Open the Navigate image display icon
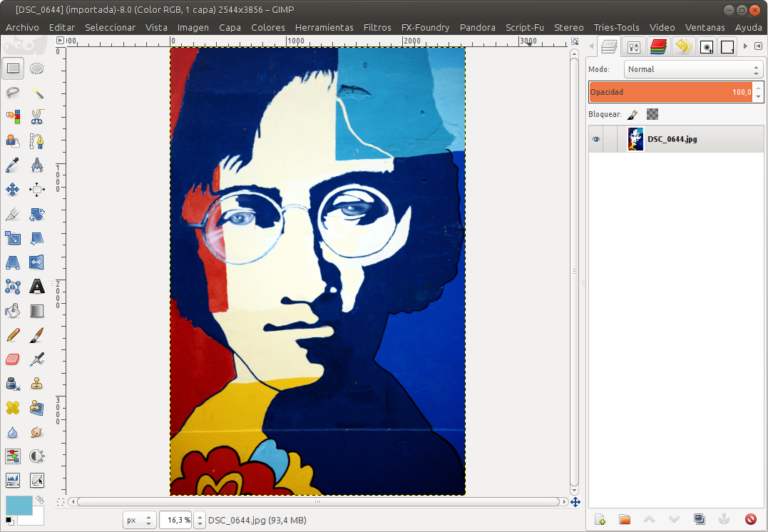 click(x=575, y=502)
